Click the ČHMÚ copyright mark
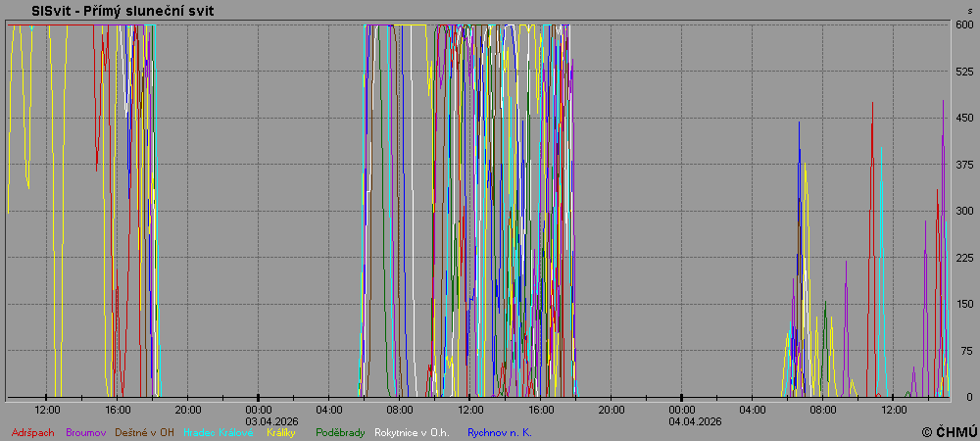 (949, 432)
